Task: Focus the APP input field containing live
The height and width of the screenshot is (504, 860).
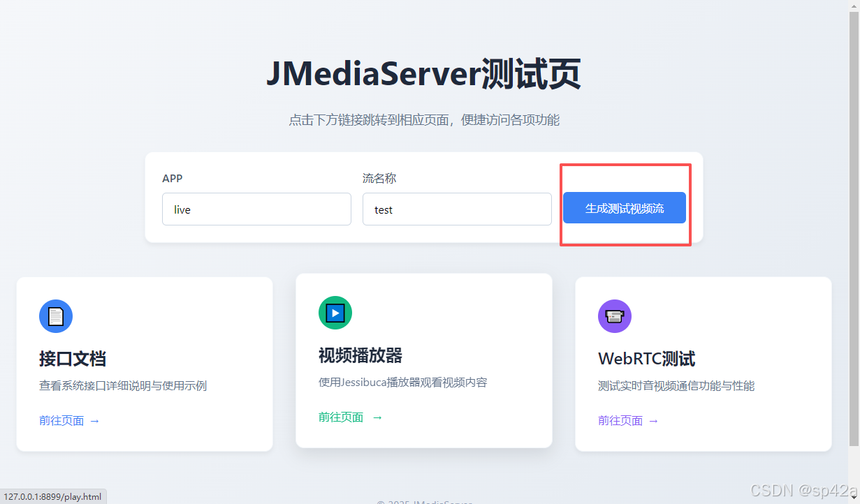Action: click(256, 209)
